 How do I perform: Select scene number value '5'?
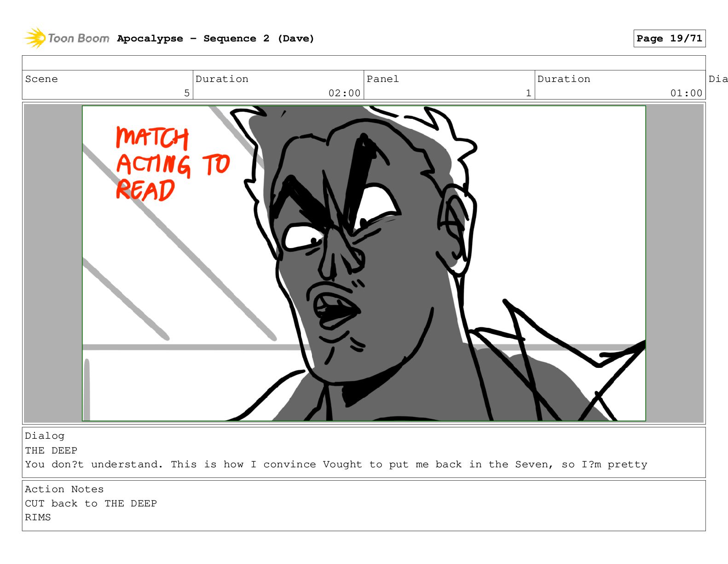[x=187, y=93]
